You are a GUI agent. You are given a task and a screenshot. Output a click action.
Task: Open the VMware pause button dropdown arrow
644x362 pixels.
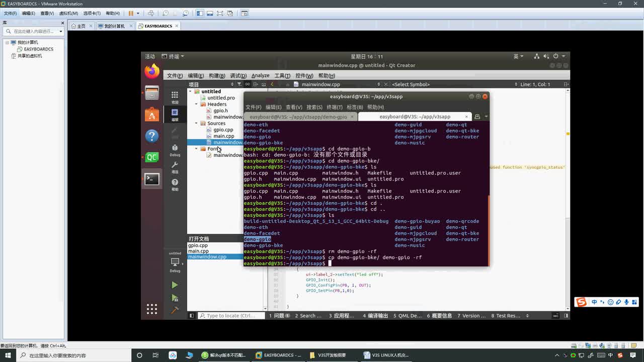coord(138,13)
